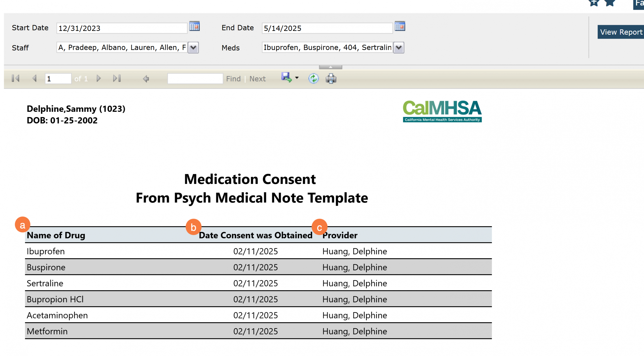Click the provider in Metformin row
644x356 pixels.
pyautogui.click(x=355, y=332)
